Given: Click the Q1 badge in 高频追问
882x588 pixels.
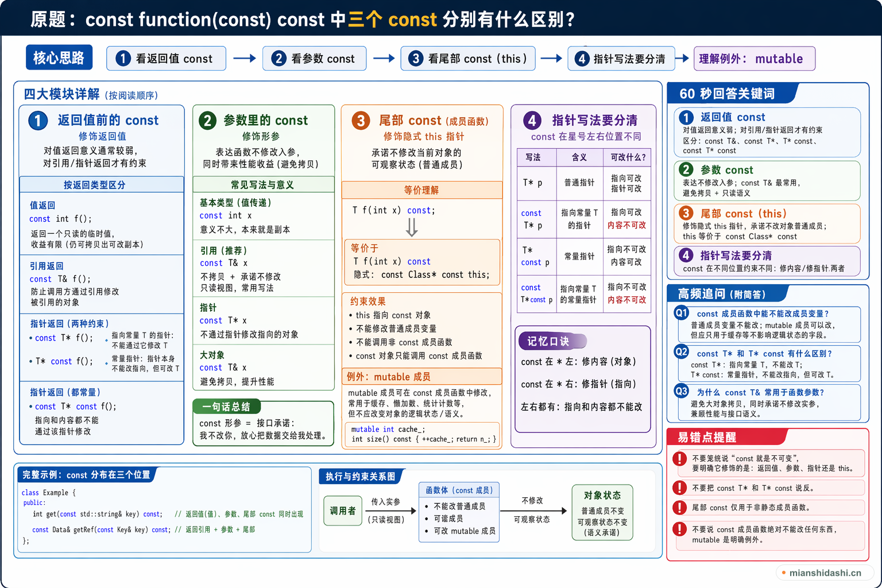Looking at the screenshot, I should [x=682, y=313].
